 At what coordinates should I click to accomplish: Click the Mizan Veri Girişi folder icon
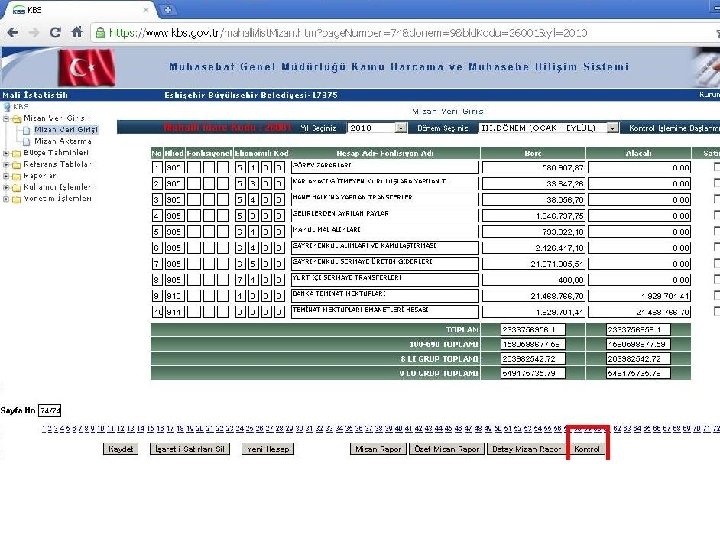[17, 119]
